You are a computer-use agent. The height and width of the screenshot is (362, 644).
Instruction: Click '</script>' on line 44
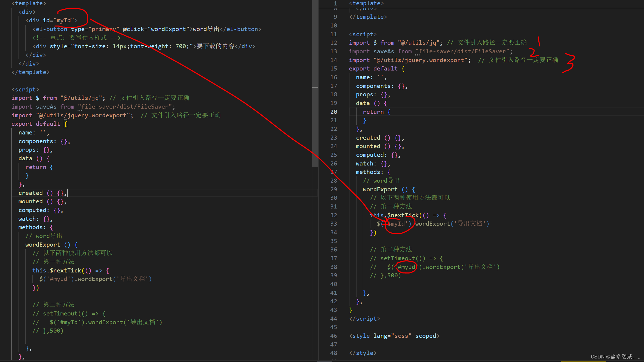(365, 319)
